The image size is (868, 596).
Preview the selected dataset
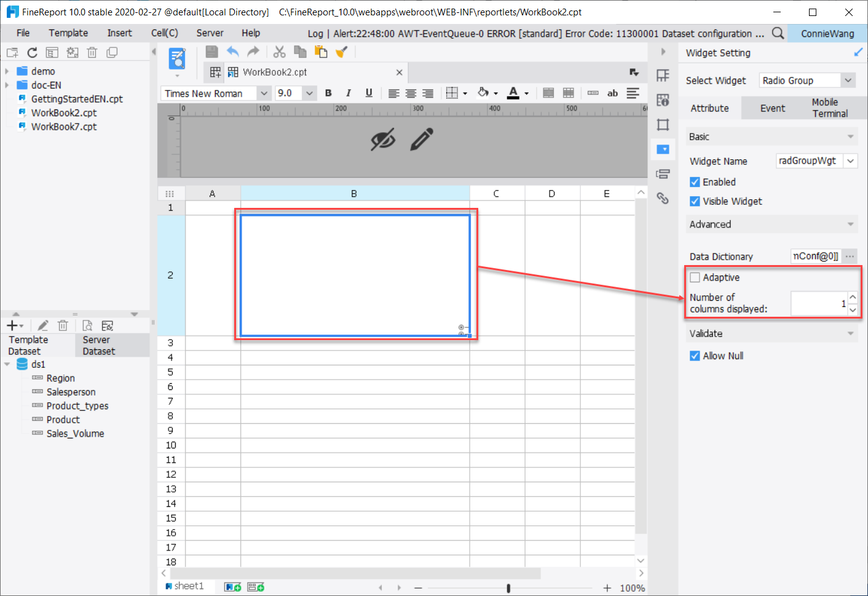point(87,326)
